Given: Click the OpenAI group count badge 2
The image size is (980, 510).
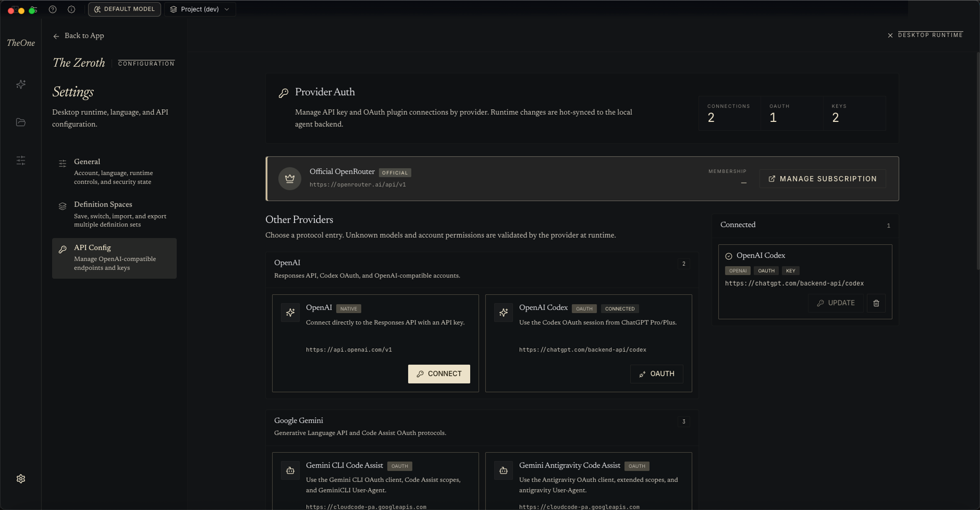Looking at the screenshot, I should pyautogui.click(x=684, y=264).
